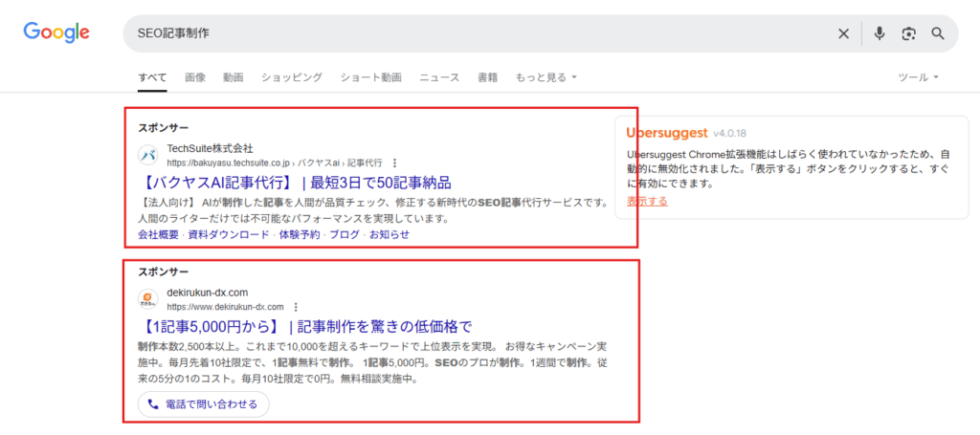Screen dimensions: 980x435
Task: Click the dekirukun-dx.com advertiser name
Action: click(208, 293)
